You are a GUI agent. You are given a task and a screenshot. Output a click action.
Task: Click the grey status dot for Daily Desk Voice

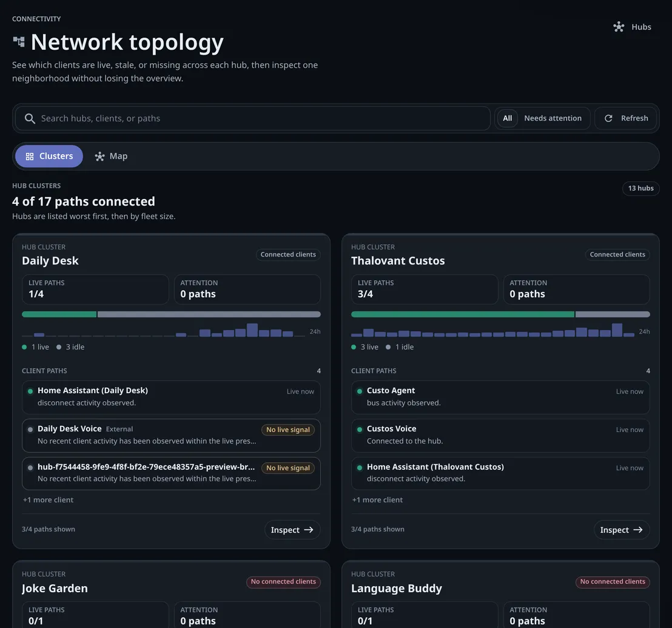coord(30,429)
